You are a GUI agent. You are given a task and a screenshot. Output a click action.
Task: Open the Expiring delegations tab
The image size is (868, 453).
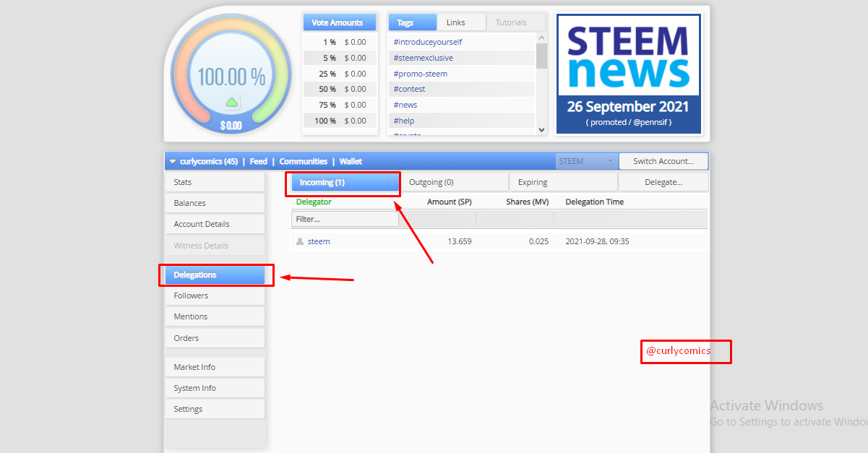click(563, 182)
